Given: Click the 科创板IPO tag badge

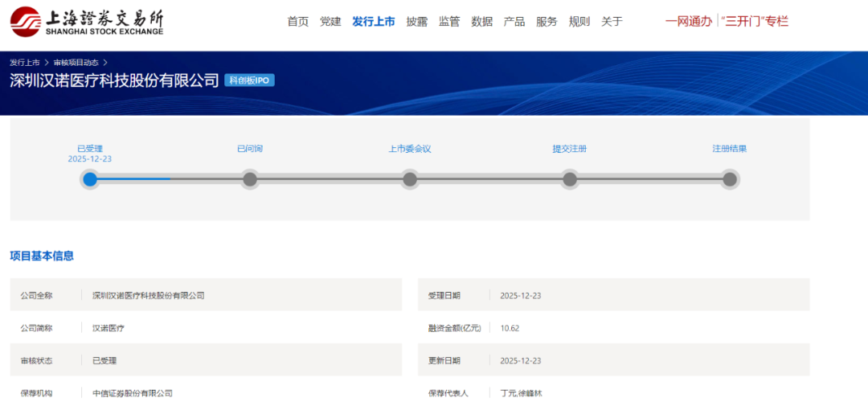Looking at the screenshot, I should (x=249, y=80).
